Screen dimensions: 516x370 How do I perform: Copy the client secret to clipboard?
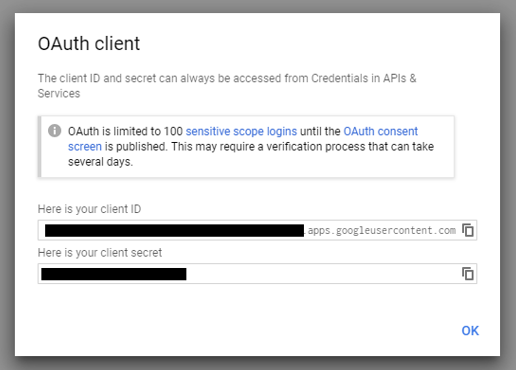tap(468, 274)
